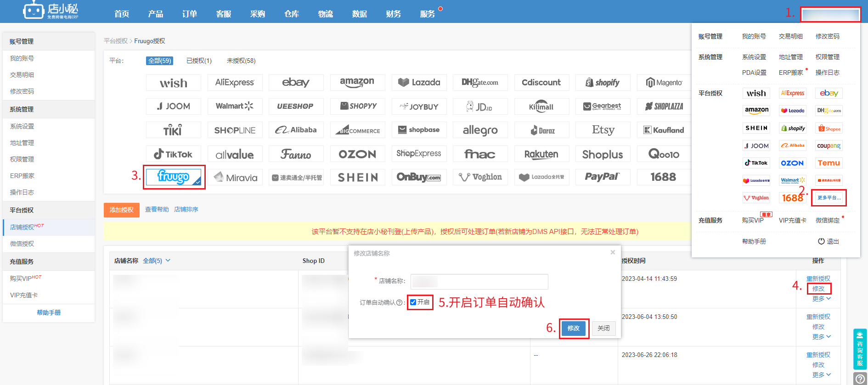Open the customer service consultation widget

pos(860,349)
